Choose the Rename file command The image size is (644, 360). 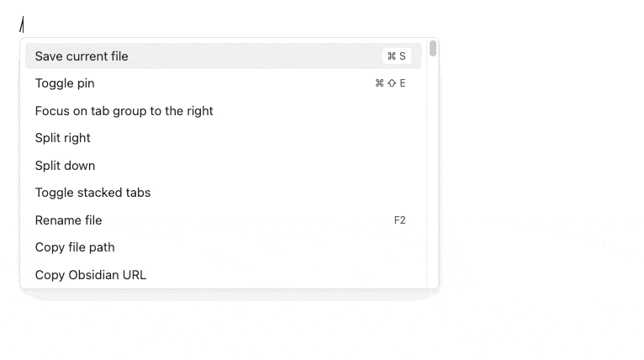[x=68, y=220]
